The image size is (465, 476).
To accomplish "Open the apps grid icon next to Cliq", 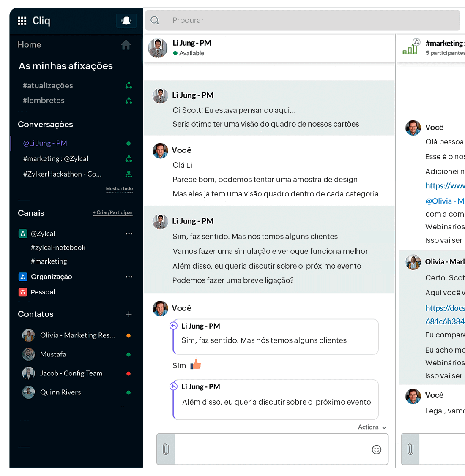I will [22, 21].
